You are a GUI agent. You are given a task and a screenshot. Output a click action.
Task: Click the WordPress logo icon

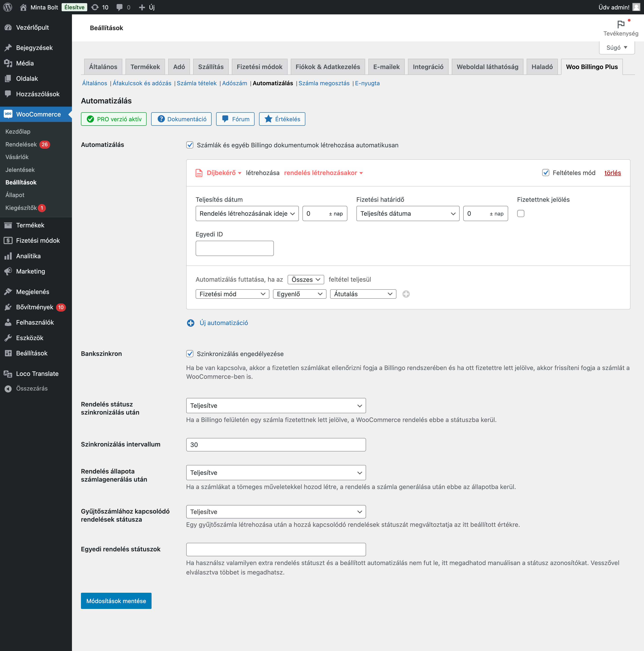(8, 7)
